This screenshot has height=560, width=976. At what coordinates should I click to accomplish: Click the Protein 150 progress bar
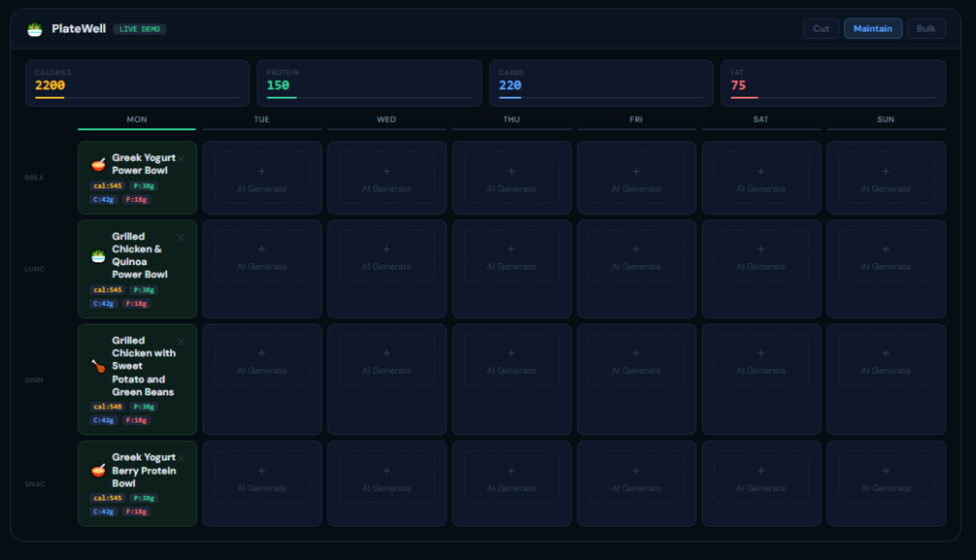tap(369, 98)
